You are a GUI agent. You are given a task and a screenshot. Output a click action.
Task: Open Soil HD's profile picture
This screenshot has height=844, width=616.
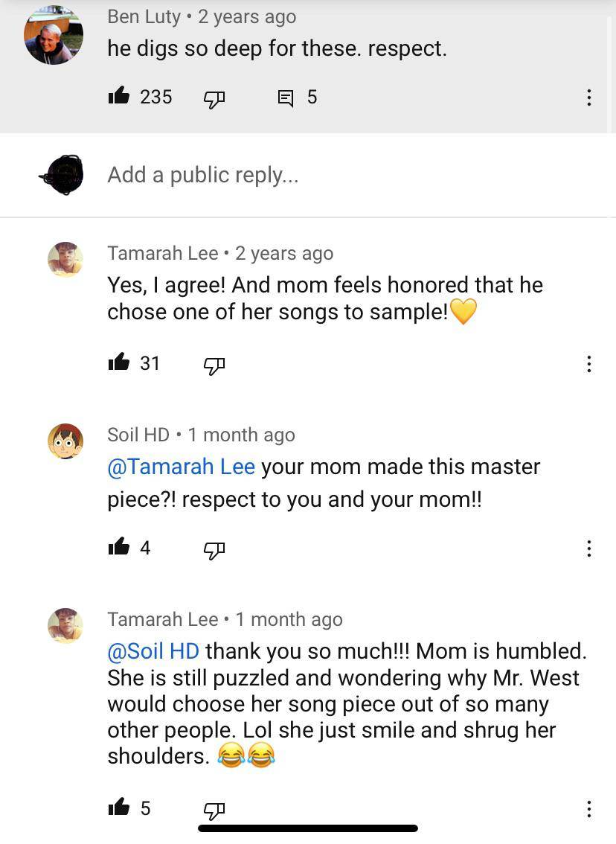(65, 443)
